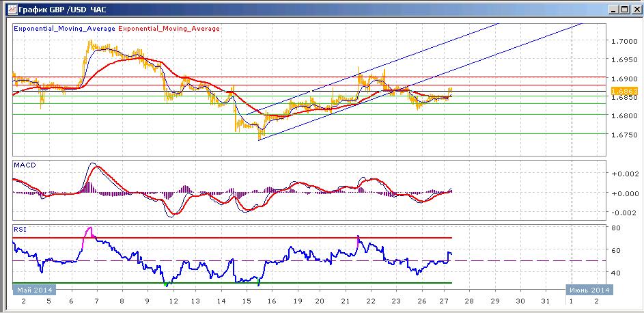The image size is (644, 313).
Task: Close the GBP/USD chart window
Action: coord(634,10)
